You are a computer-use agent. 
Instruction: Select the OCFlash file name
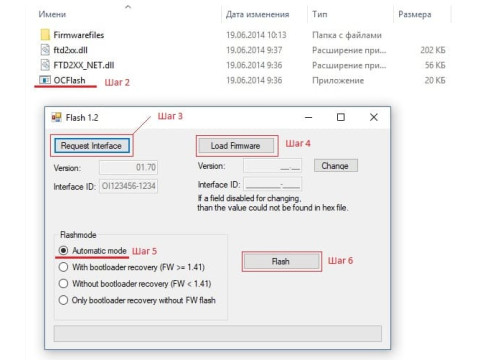click(69, 80)
